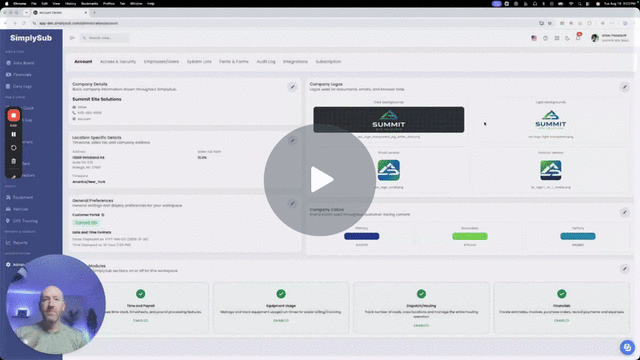Open notifications bell with red badge
Screen dimensions: 640x360
[x=578, y=37]
